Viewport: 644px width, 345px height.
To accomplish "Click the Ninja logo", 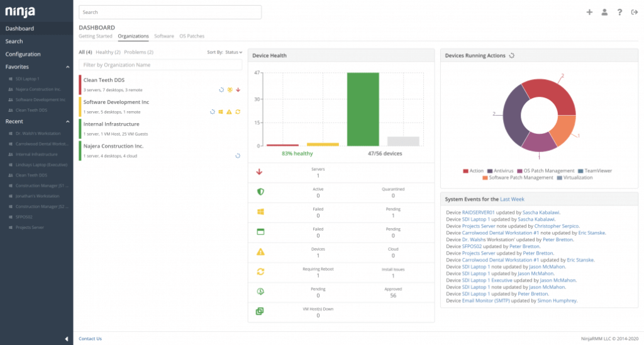I will (20, 11).
